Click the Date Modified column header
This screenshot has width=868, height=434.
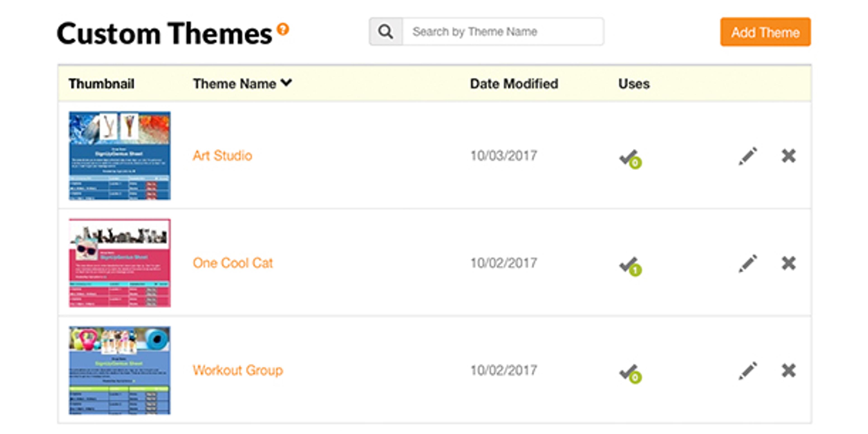[x=514, y=84]
